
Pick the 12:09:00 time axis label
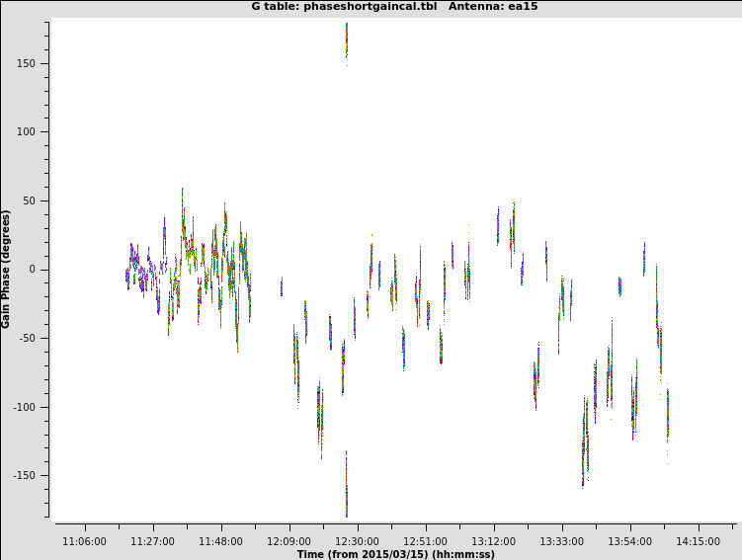(289, 541)
